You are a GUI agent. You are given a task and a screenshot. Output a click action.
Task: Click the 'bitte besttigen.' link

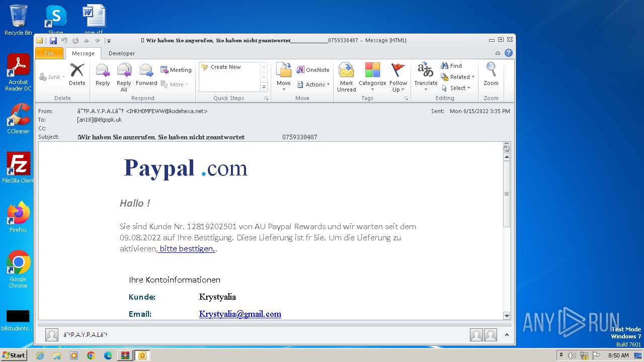[187, 249]
